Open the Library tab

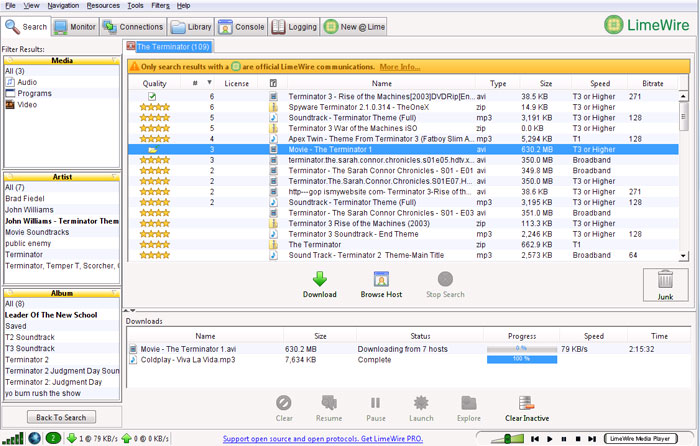(x=193, y=27)
